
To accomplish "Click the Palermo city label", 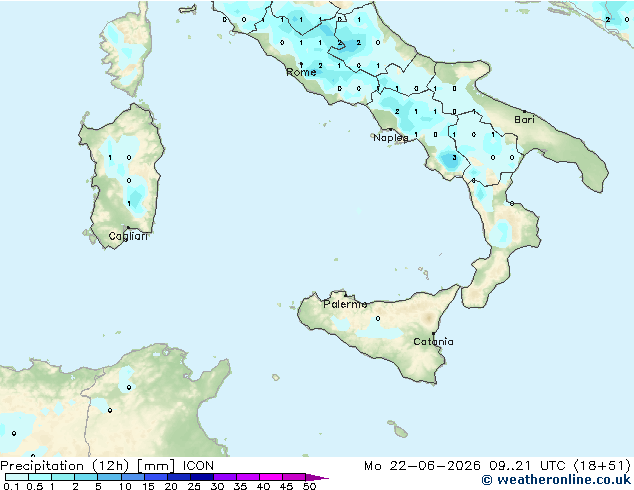I will pos(345,304).
